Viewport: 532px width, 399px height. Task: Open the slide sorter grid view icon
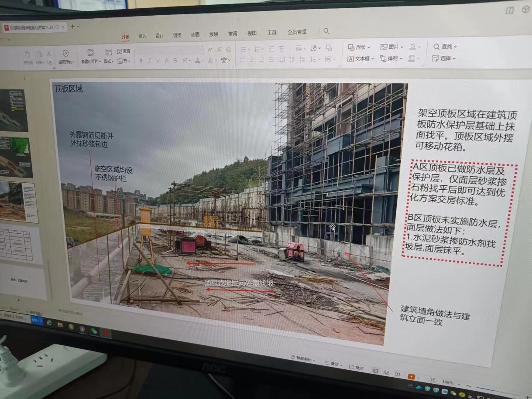pos(386,372)
